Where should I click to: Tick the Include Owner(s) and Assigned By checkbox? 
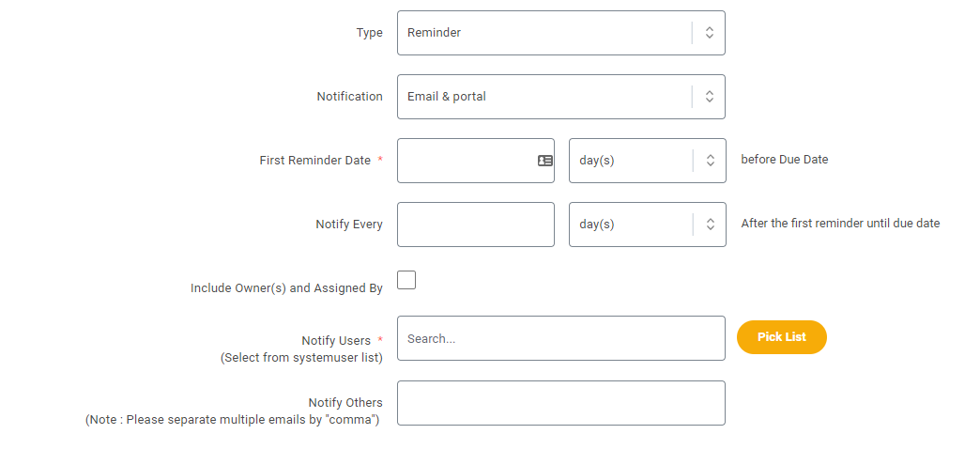point(406,280)
